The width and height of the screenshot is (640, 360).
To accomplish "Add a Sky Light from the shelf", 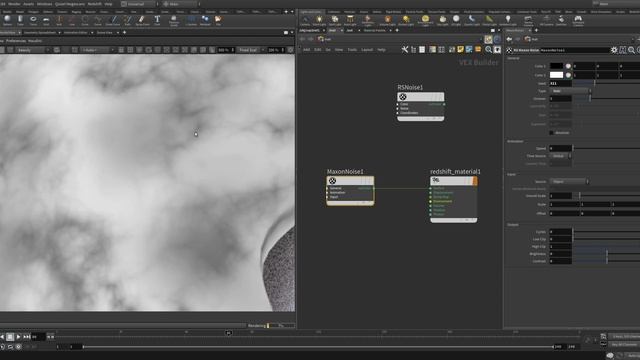I will [442, 20].
